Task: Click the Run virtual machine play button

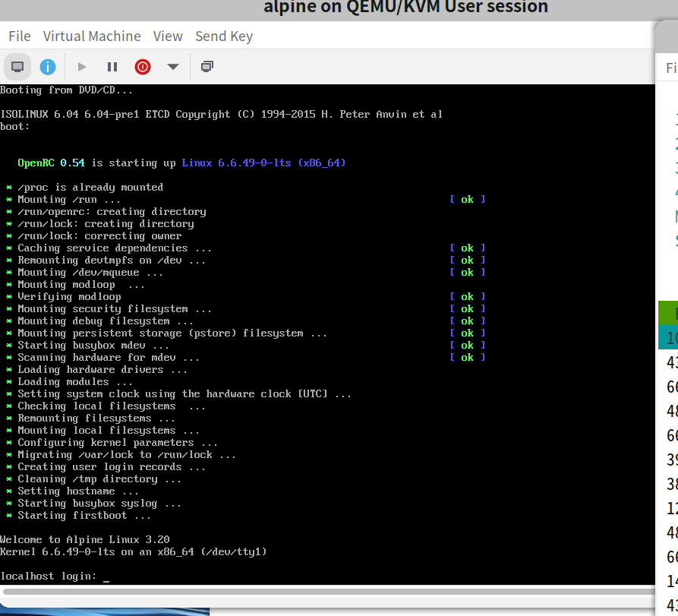Action: click(x=82, y=67)
